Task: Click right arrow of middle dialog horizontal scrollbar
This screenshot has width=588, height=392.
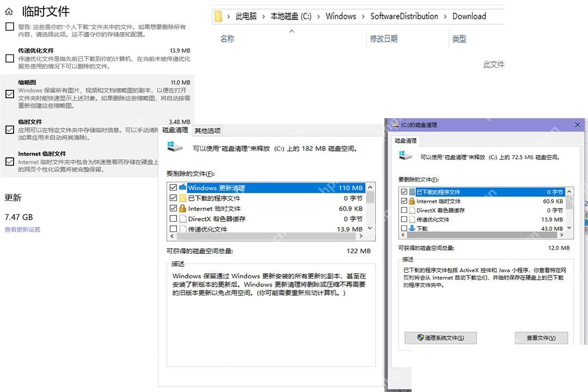Action: coord(361,236)
